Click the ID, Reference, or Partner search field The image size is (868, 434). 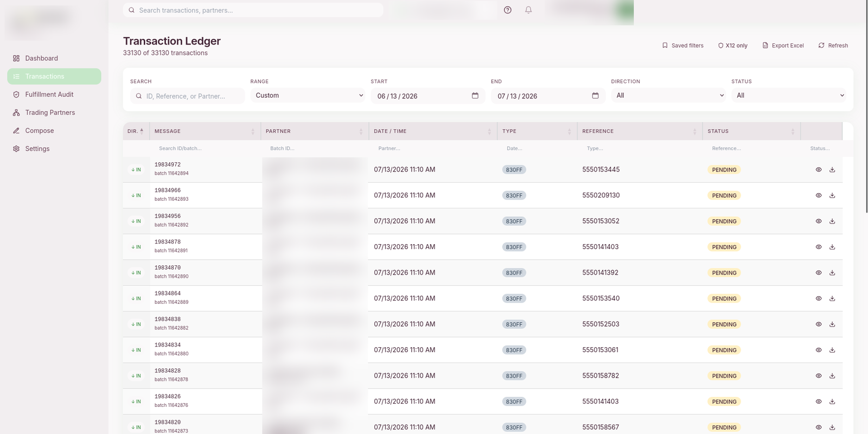(187, 96)
